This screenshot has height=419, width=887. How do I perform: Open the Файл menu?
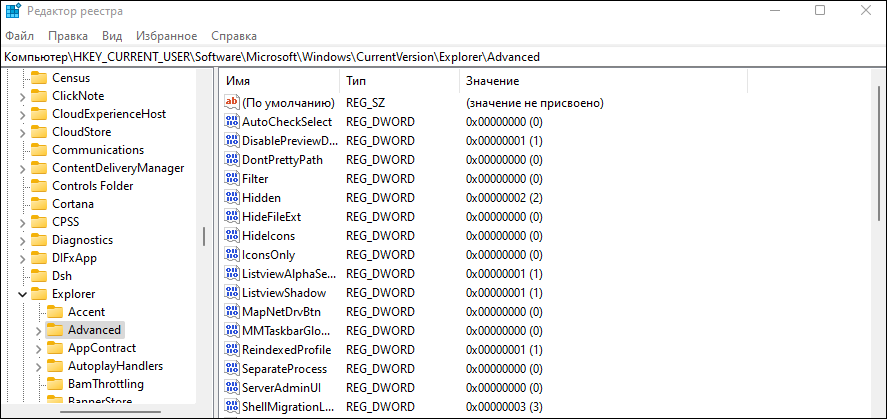(x=20, y=36)
